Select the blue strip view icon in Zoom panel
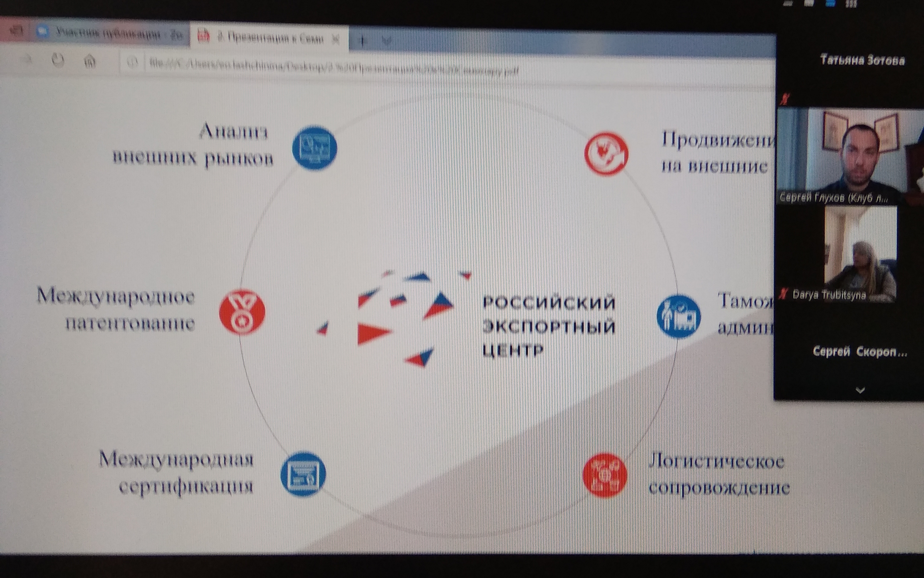924x578 pixels. pyautogui.click(x=830, y=4)
